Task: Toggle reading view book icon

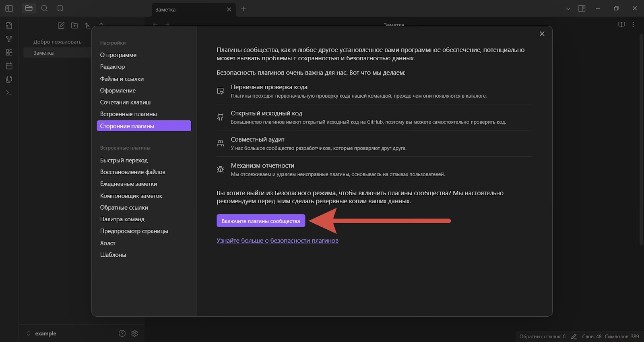Action: tap(621, 25)
